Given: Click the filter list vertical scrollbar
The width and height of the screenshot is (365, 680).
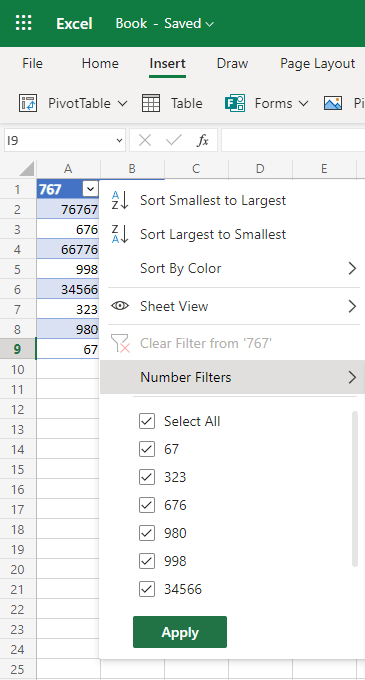Looking at the screenshot, I should (x=355, y=489).
